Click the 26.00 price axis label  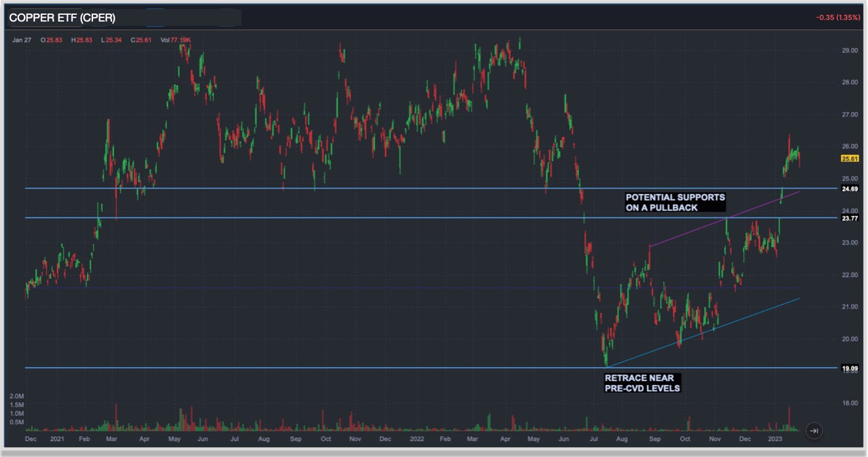pyautogui.click(x=850, y=147)
